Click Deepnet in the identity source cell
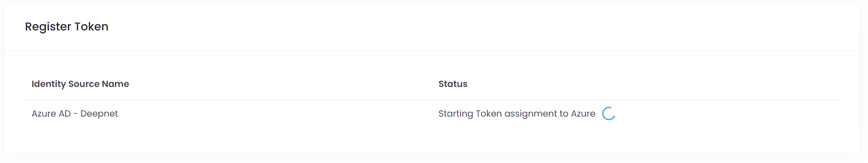The height and width of the screenshot is (163, 868). [99, 113]
